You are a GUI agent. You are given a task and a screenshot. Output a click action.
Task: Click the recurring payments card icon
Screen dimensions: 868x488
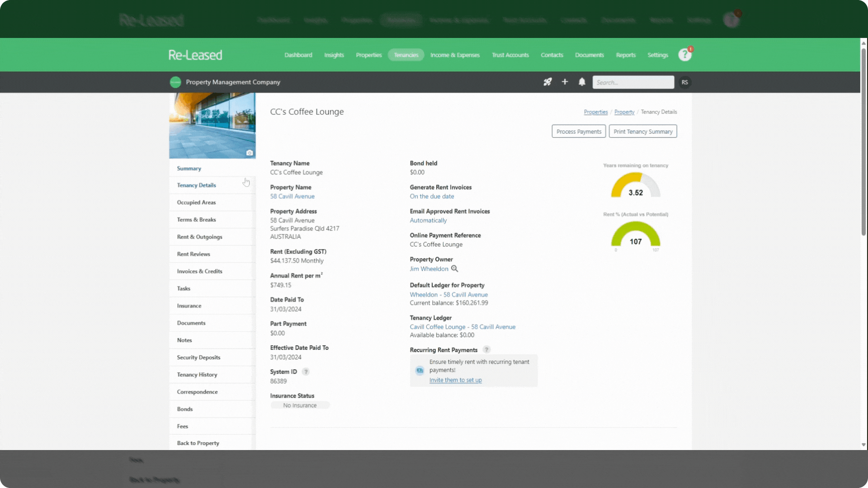click(420, 371)
